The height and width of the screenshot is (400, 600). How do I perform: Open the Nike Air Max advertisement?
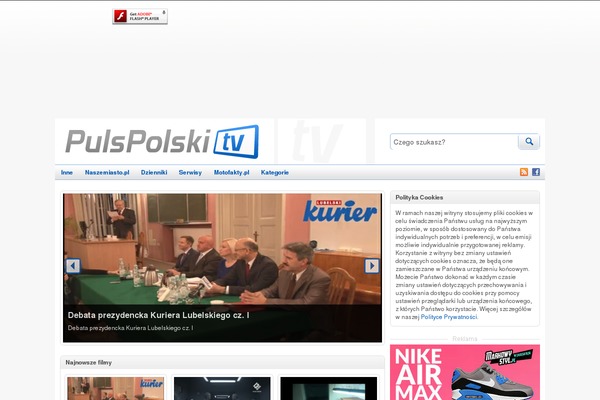tap(465, 372)
